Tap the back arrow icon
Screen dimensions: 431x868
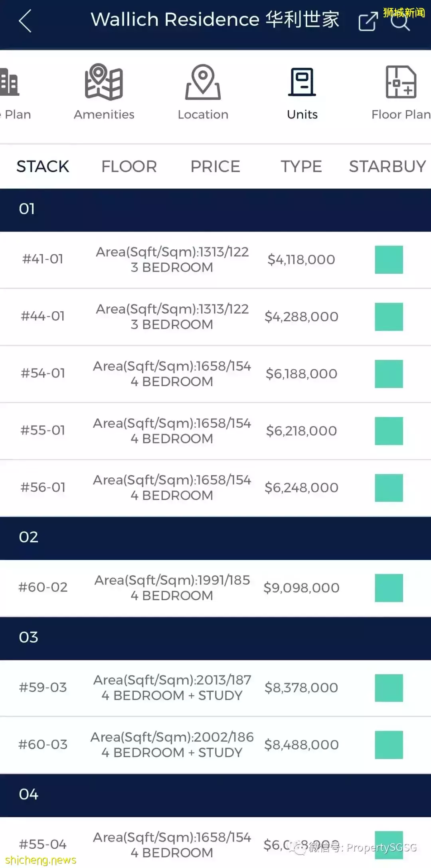25,21
